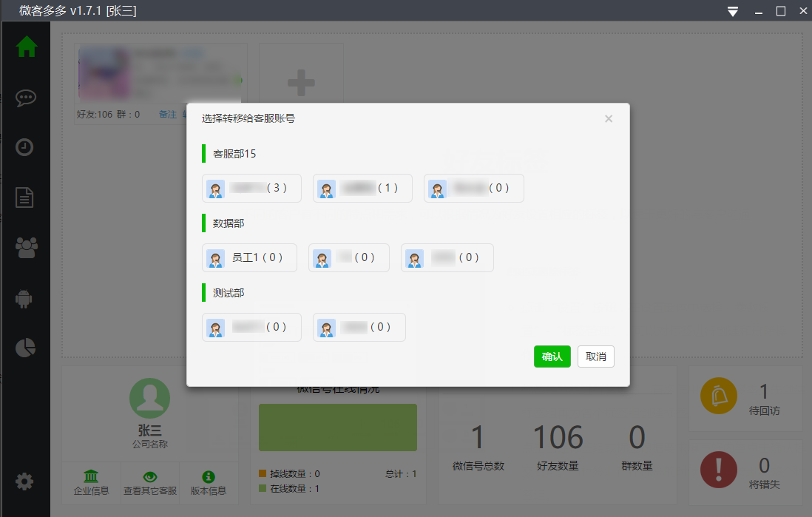Minimize the 微客多多 window

pos(759,11)
